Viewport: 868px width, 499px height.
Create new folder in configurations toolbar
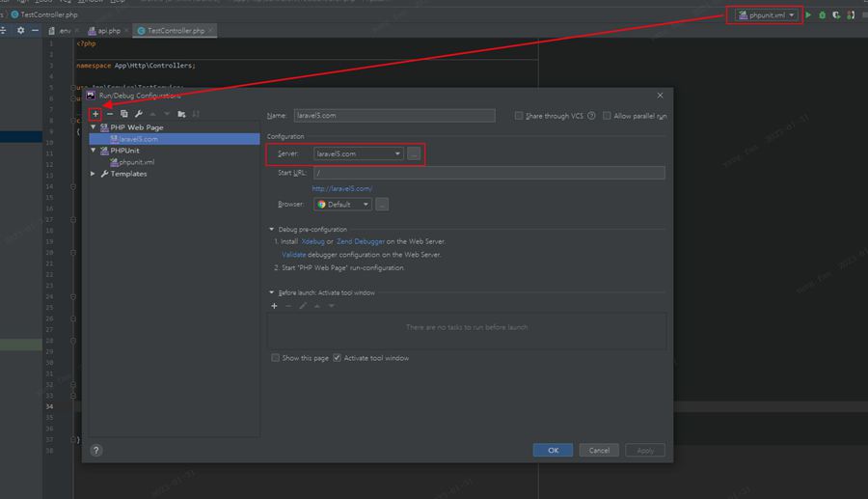click(x=181, y=114)
